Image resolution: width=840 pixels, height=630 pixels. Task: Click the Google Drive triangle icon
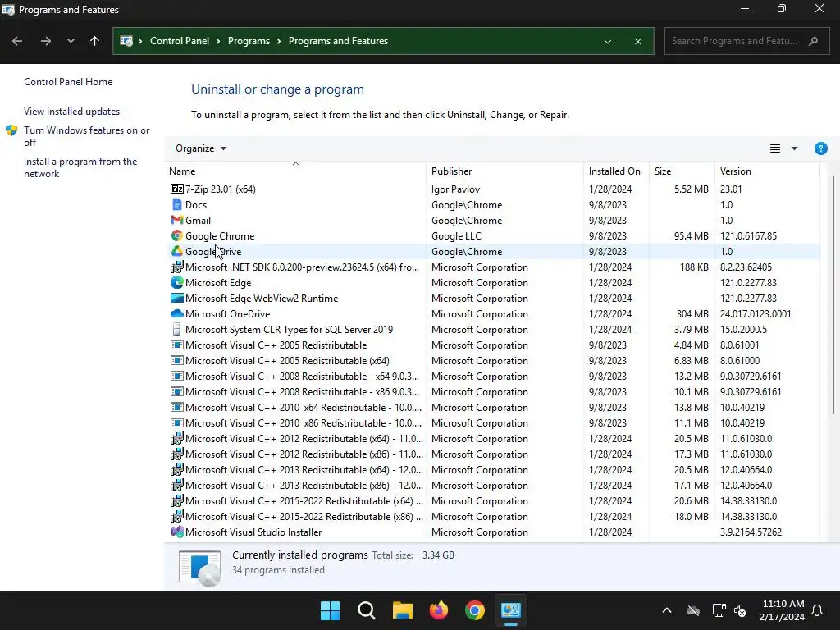tap(177, 251)
